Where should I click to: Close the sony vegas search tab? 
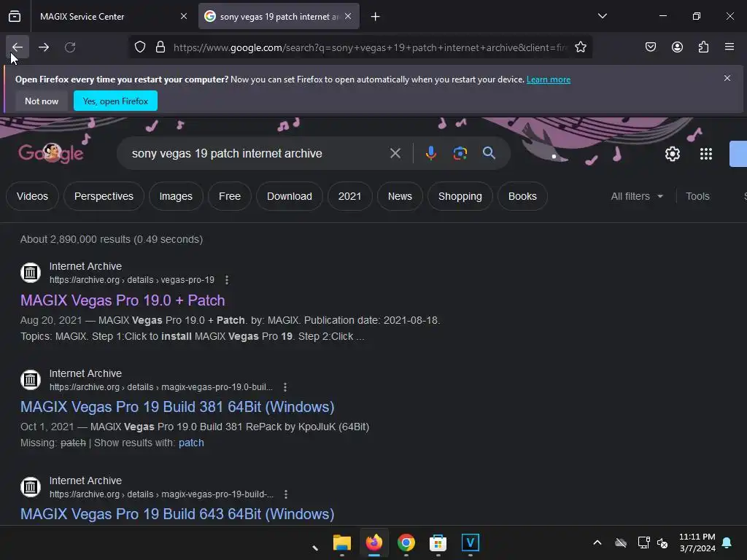348,16
